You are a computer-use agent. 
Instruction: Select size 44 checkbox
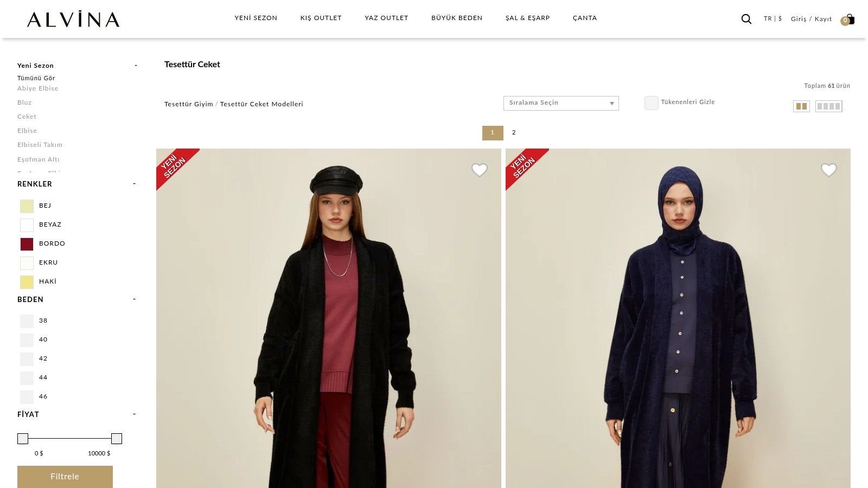pos(27,378)
